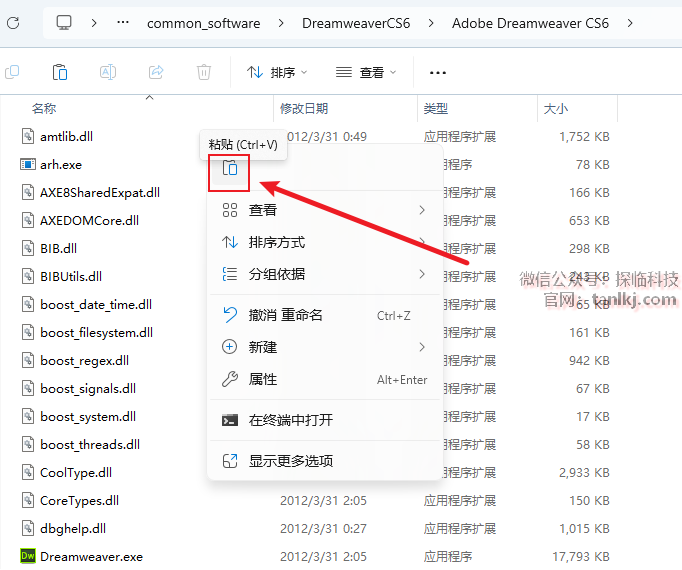The height and width of the screenshot is (570, 682).
Task: Click the 2012/3/31 0:27 date cell
Action: 323,528
